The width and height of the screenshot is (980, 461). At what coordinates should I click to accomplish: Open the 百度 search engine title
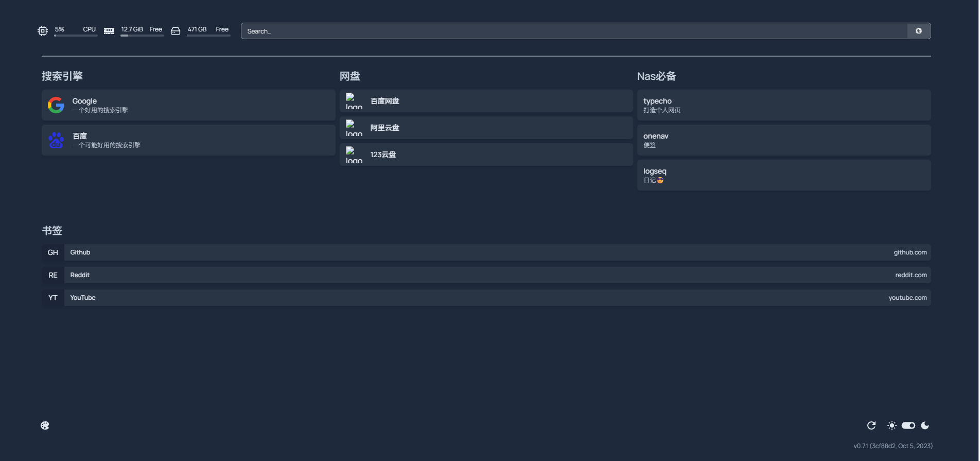click(80, 136)
